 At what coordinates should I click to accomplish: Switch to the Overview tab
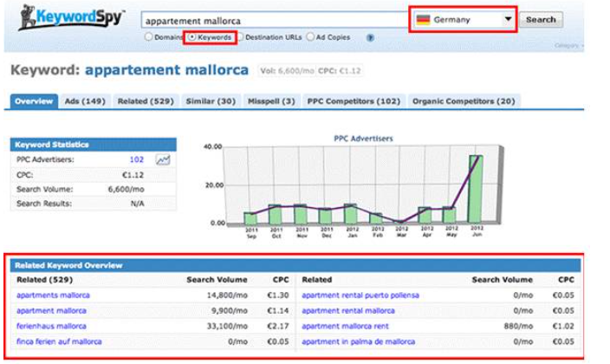click(34, 101)
